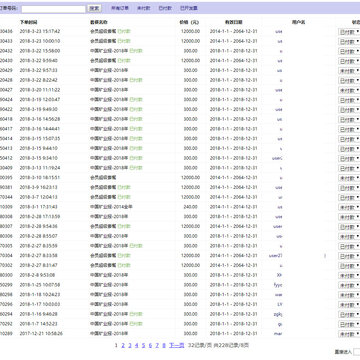Open status dropdown for order 2018-3-1 17:31:43
Screen dimensions: 360x360
tap(349, 207)
